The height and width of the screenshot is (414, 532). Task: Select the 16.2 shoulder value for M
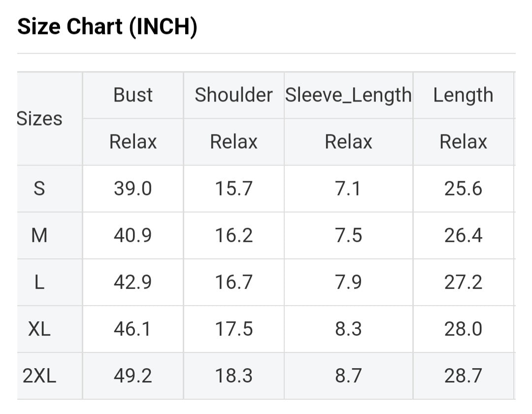pos(233,236)
